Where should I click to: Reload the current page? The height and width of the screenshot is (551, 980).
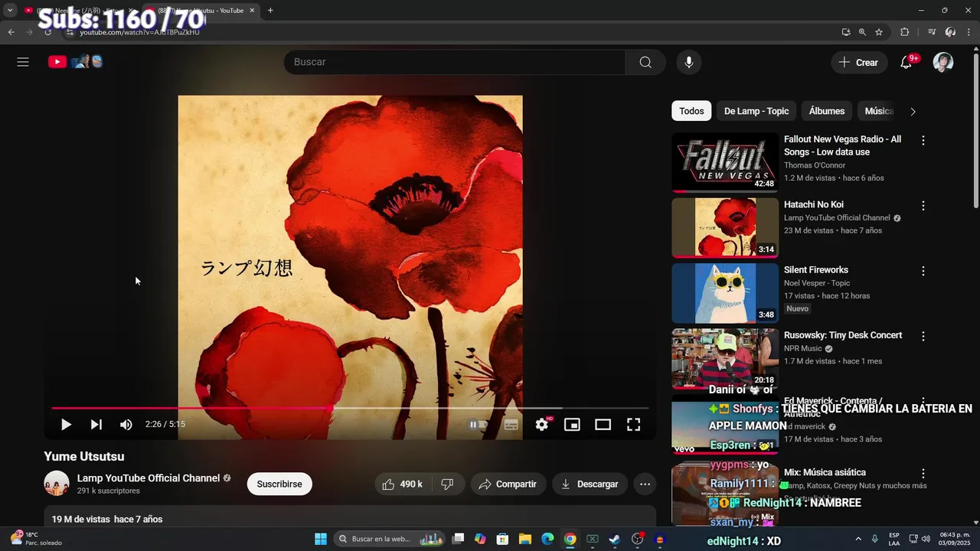pyautogui.click(x=48, y=32)
